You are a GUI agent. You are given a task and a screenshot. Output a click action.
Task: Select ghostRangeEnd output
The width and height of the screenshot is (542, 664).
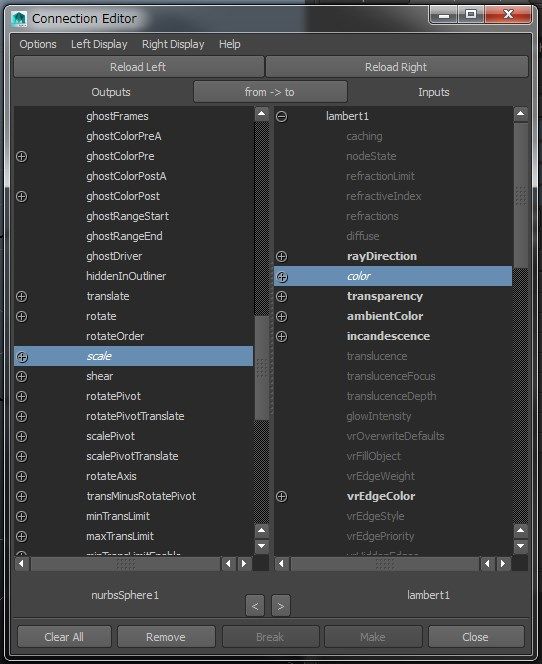pos(124,236)
